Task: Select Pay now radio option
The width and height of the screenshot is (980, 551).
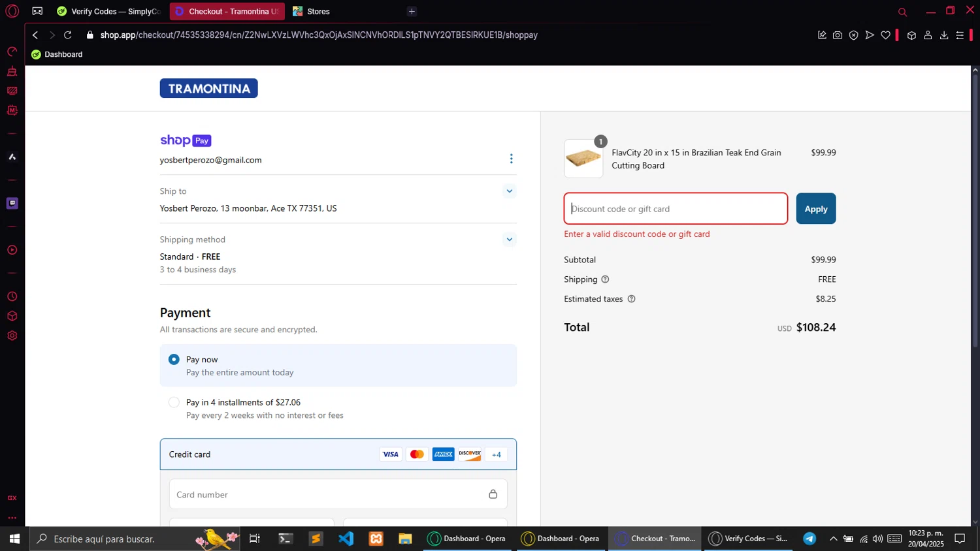Action: coord(174,360)
